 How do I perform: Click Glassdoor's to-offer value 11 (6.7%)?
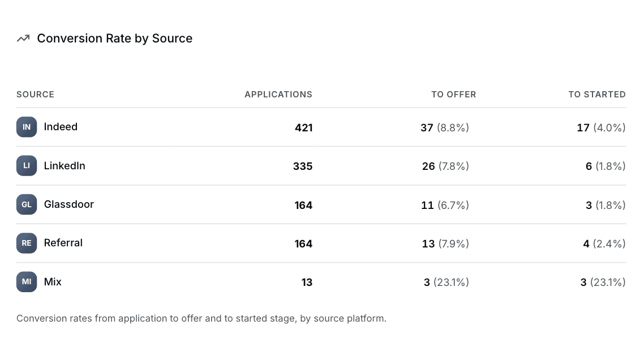[445, 205]
